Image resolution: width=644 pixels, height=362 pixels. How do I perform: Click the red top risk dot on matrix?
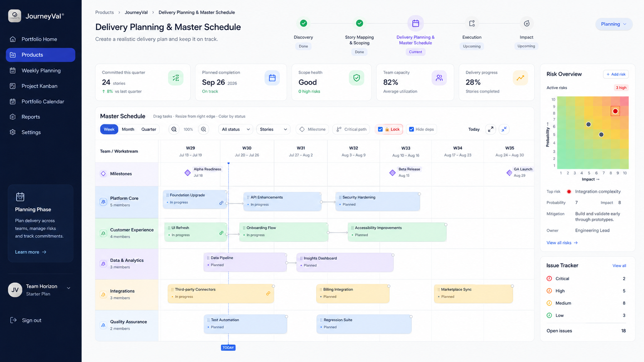615,111
